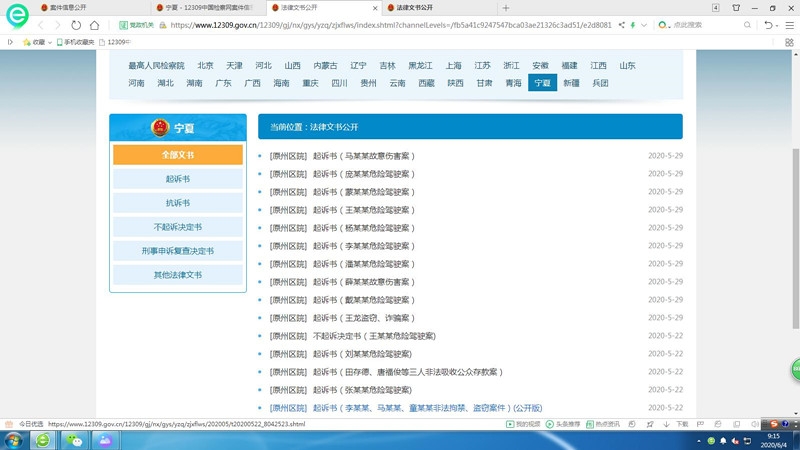Click the browser refresh button

point(76,25)
